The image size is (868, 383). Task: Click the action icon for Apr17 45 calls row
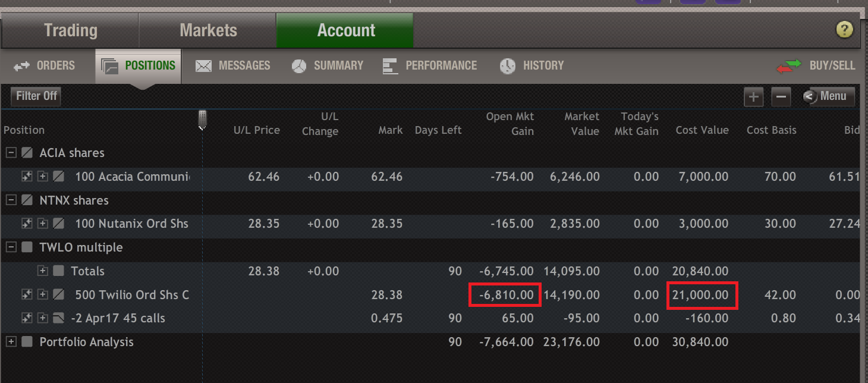[26, 318]
